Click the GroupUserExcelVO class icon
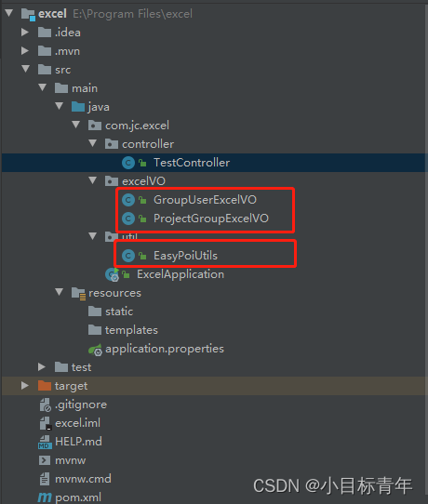This screenshot has height=504, width=428. point(128,200)
